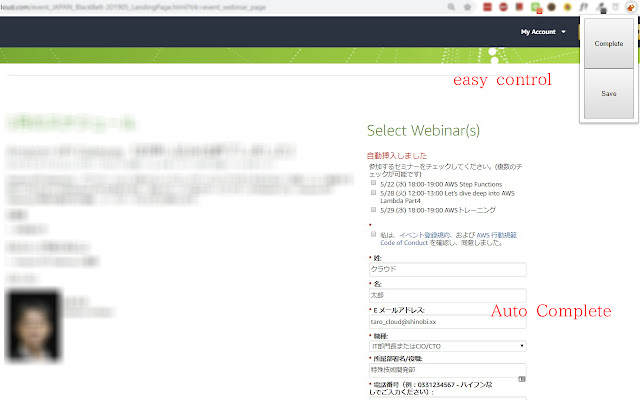The image size is (640, 400).
Task: Click the speaker portrait photo
Action: [34, 326]
